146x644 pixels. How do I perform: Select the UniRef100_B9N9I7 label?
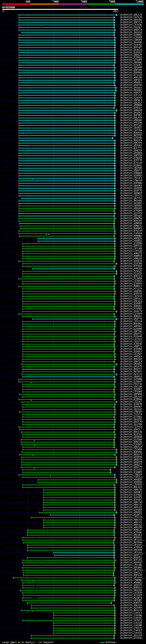131,286
